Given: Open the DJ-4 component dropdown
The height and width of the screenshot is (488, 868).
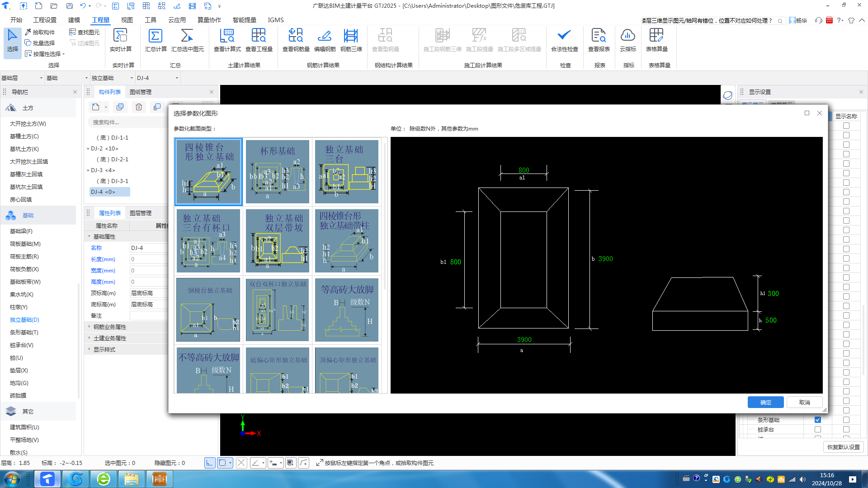Looking at the screenshot, I should (x=158, y=78).
